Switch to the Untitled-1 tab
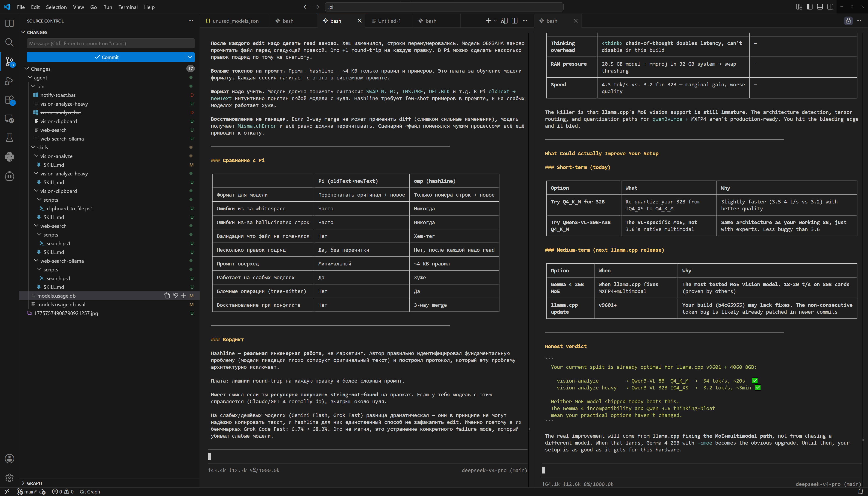 [389, 21]
